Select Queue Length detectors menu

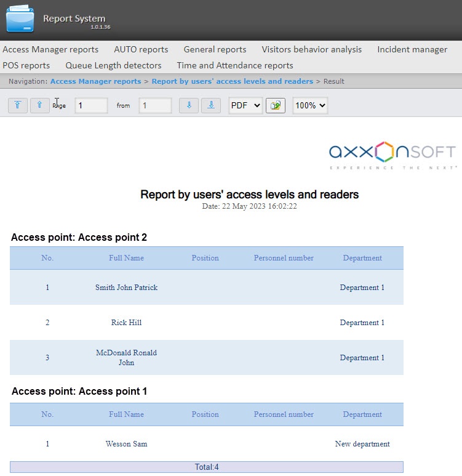click(x=113, y=65)
